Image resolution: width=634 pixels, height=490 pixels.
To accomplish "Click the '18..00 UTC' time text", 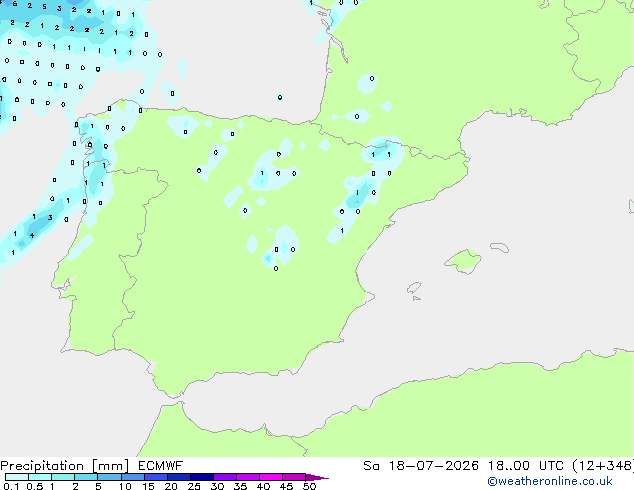I will [525, 466].
